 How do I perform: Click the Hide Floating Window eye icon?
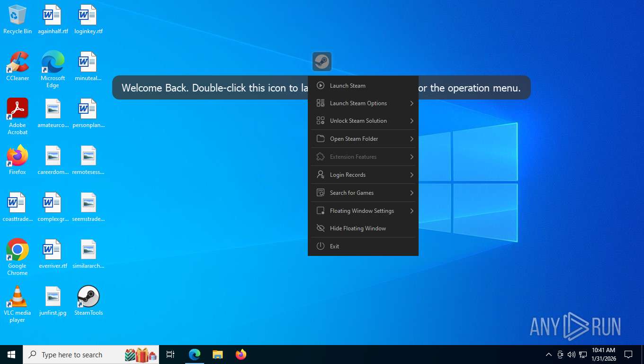click(x=321, y=228)
